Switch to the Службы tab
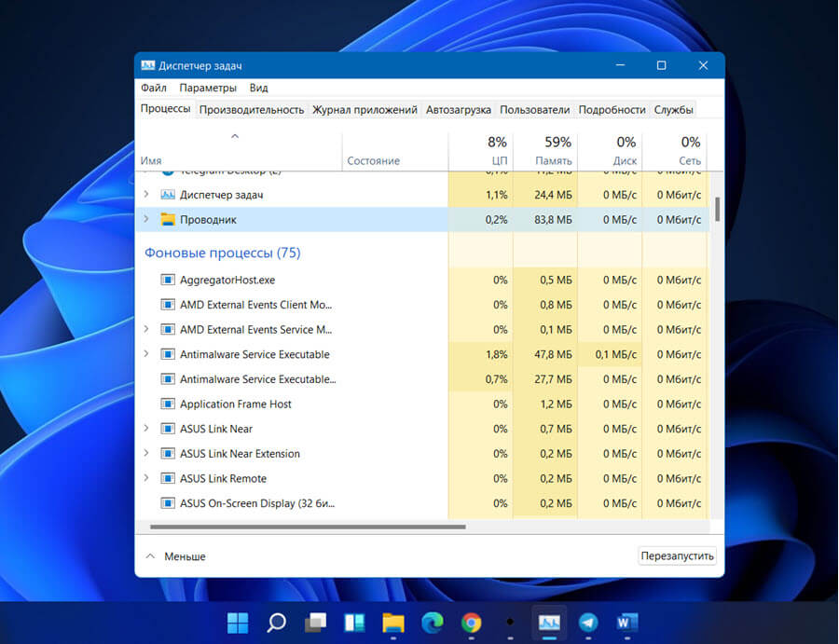This screenshot has height=644, width=839. pos(673,110)
